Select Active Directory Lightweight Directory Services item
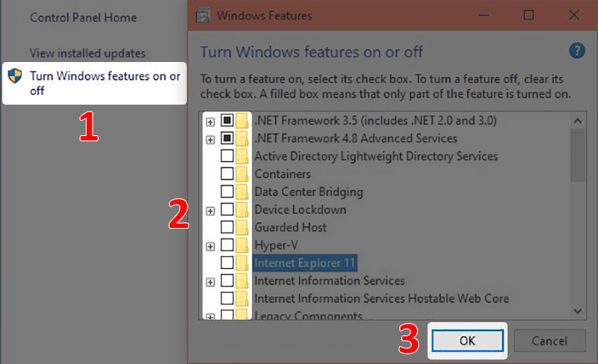The image size is (598, 364). 376,156
